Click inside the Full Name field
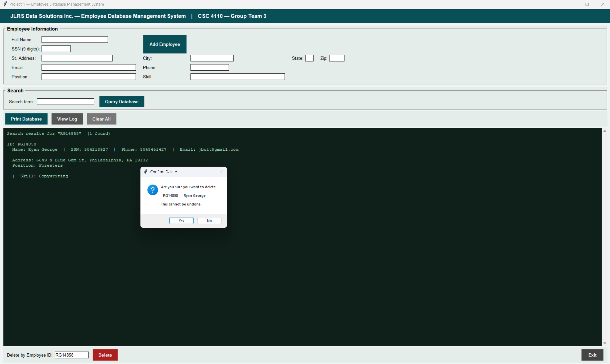The width and height of the screenshot is (610, 364). [74, 39]
